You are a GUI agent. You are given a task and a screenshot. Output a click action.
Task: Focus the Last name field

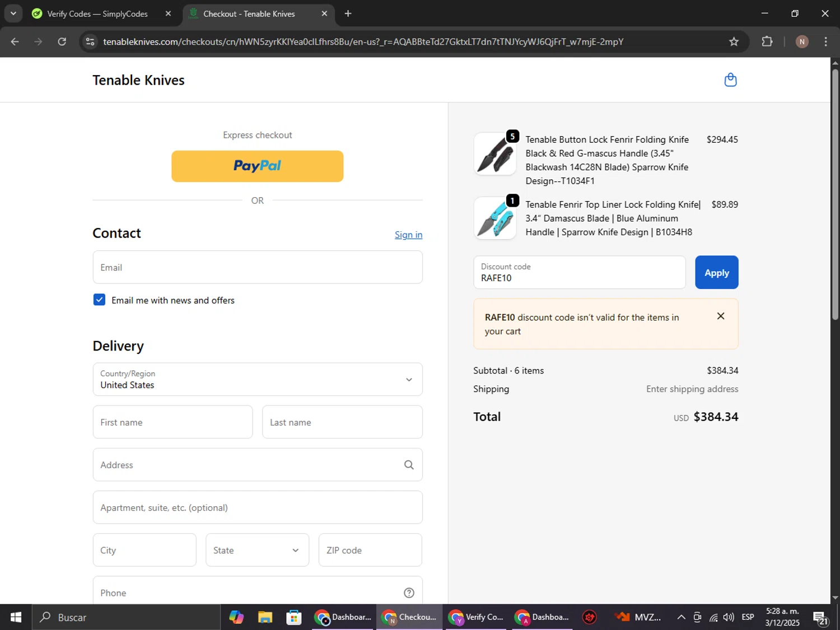tap(342, 422)
